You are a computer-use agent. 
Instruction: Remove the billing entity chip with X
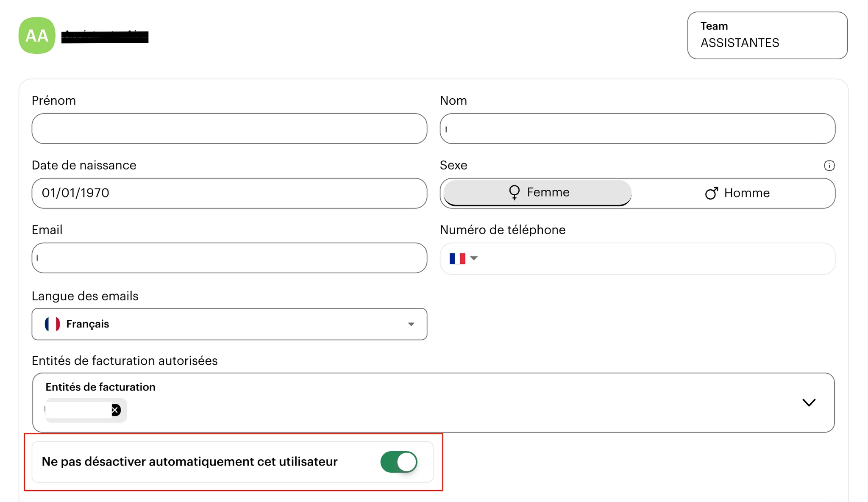115,410
